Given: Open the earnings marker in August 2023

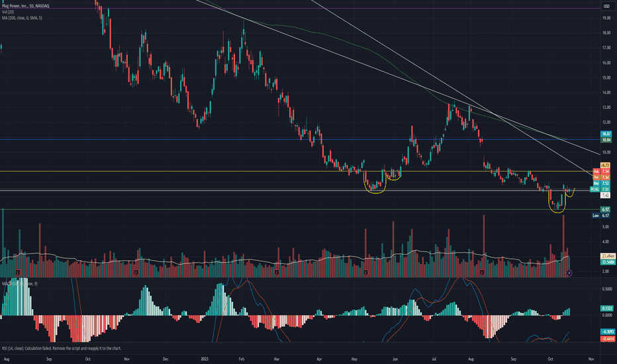Looking at the screenshot, I should tap(482, 272).
